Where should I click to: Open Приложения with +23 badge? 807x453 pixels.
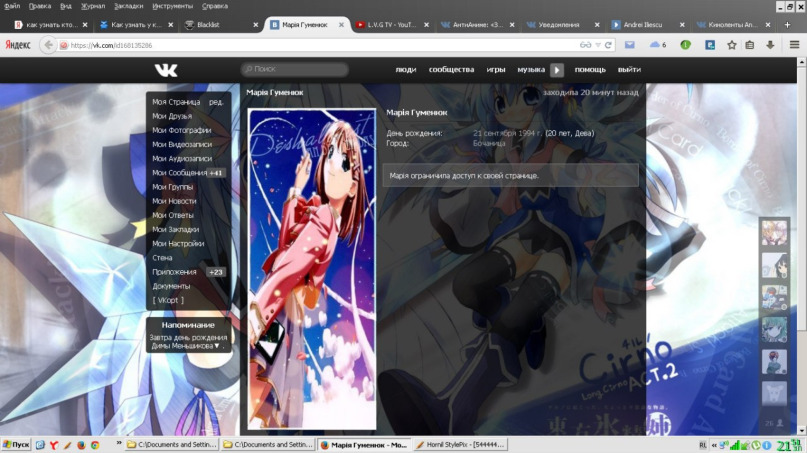(188, 272)
